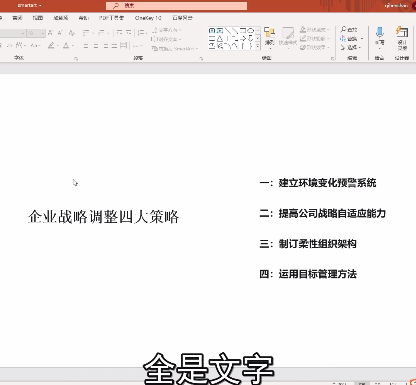Select the Text Box shape in gallery

click(212, 31)
